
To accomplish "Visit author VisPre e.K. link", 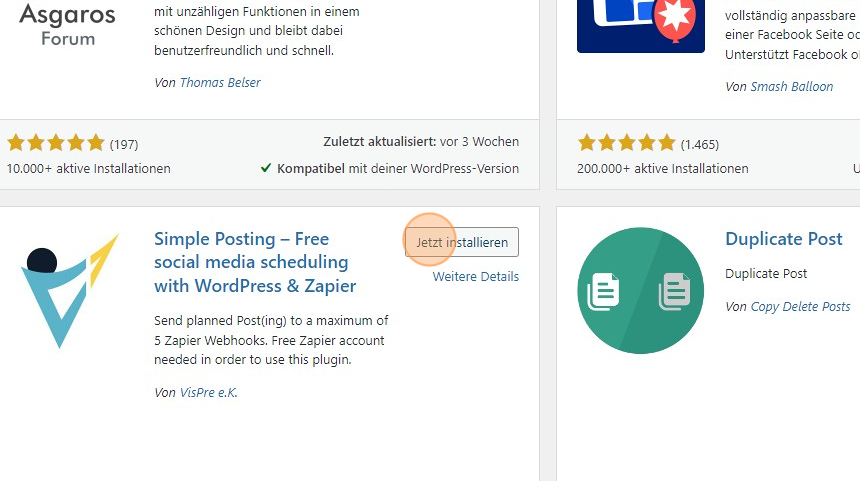I will (208, 392).
